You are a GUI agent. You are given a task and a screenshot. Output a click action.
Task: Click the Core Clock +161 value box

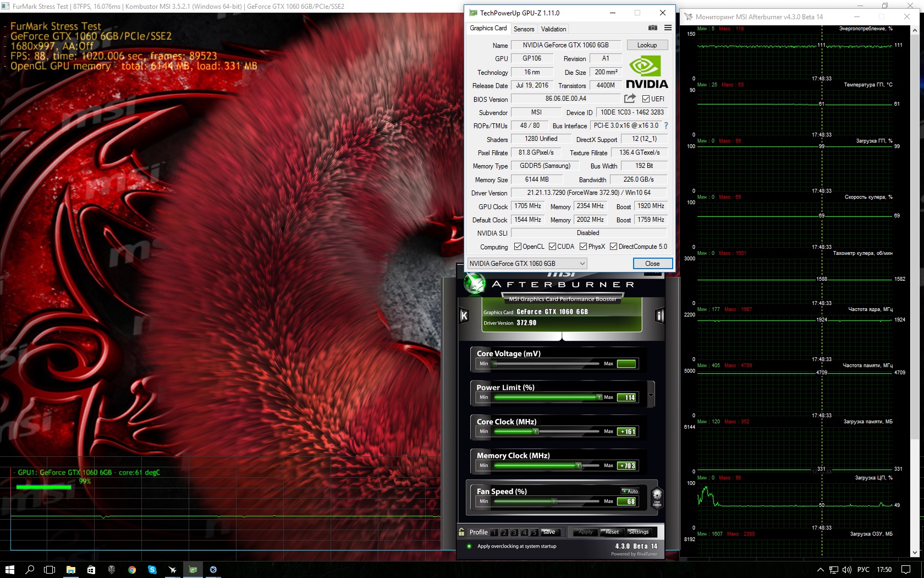(626, 432)
